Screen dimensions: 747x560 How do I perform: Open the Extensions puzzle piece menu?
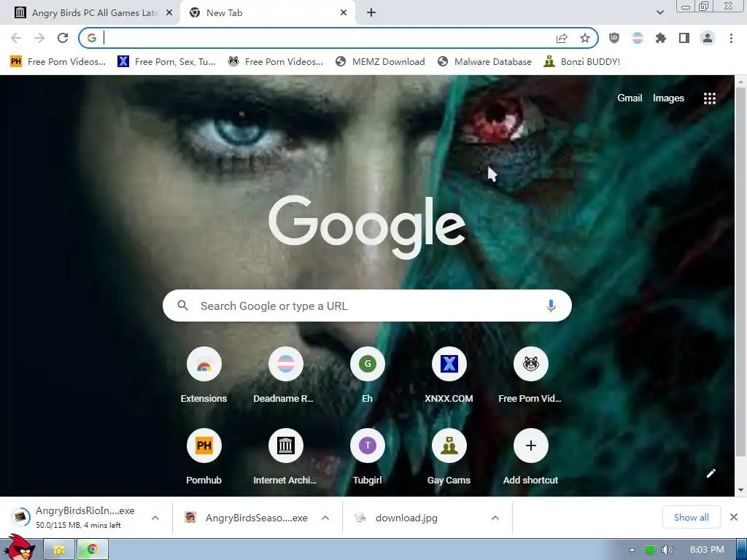point(661,38)
